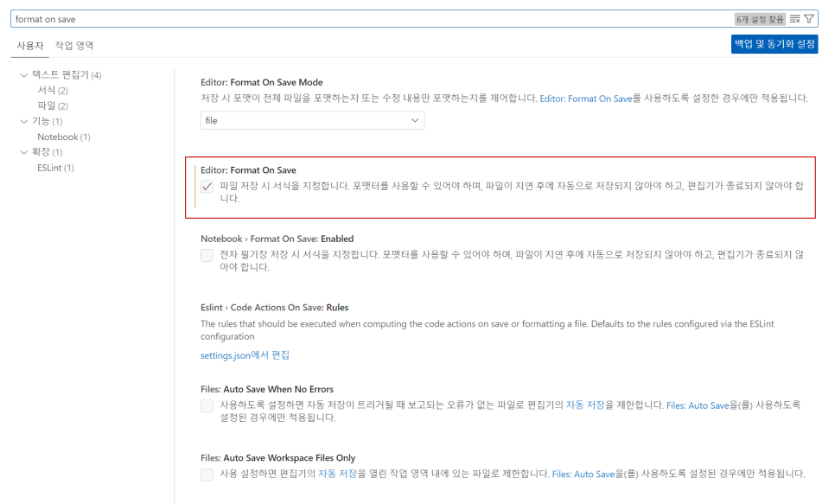Follow 자동 저장 link under Workspace Files Only
The height and width of the screenshot is (504, 835).
(x=338, y=474)
